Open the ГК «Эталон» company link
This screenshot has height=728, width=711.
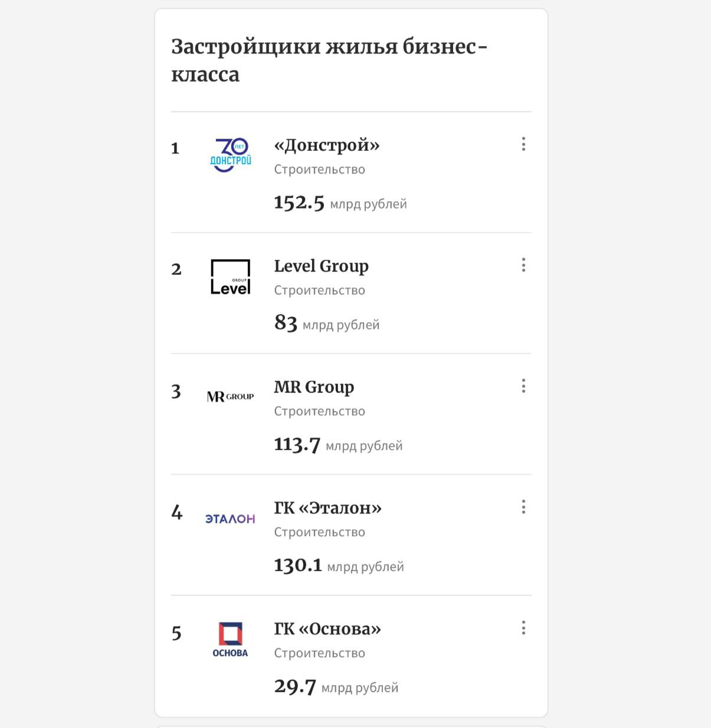[328, 508]
